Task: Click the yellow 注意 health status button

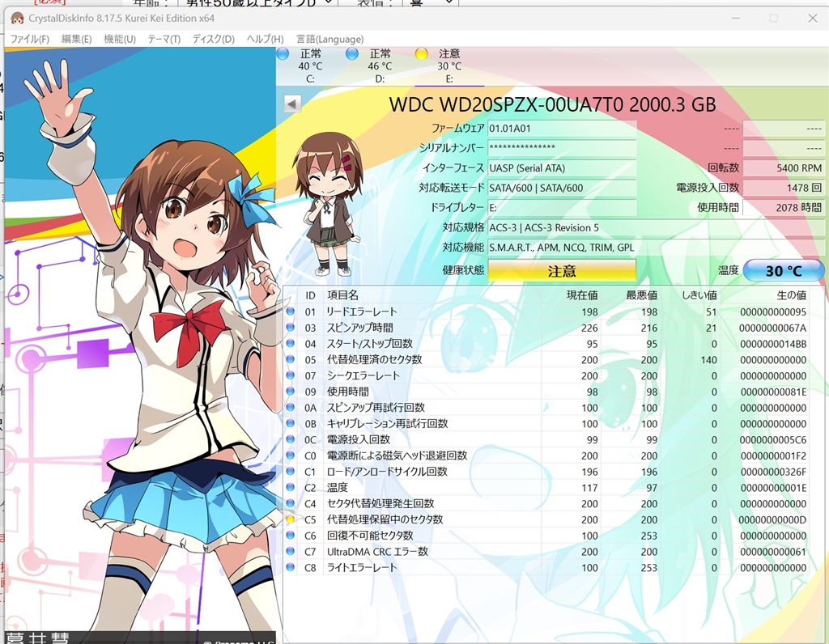Action: tap(562, 271)
